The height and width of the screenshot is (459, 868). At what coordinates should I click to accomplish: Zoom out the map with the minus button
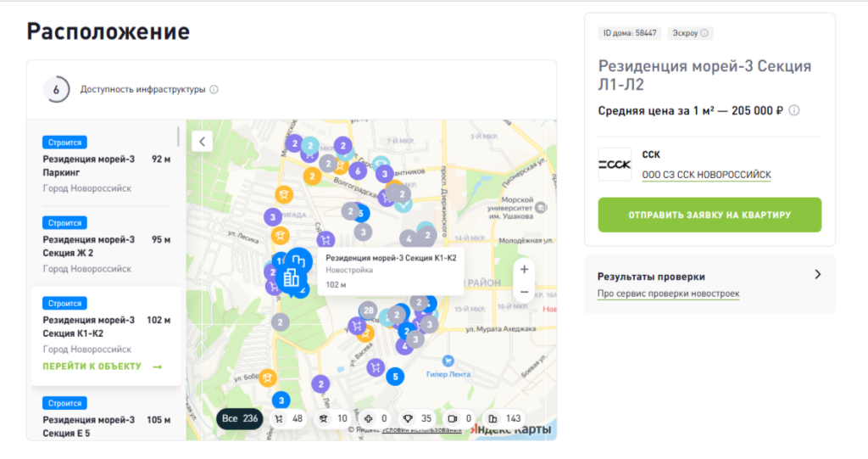(x=524, y=292)
